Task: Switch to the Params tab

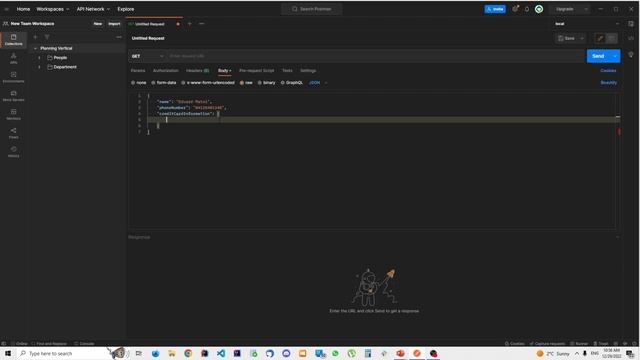Action: pos(138,71)
